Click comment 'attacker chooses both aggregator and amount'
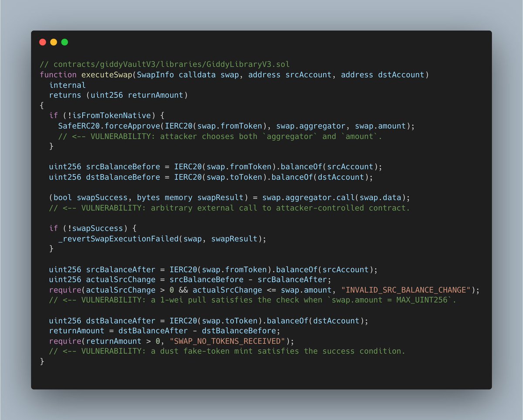The height and width of the screenshot is (420, 523). (x=220, y=136)
